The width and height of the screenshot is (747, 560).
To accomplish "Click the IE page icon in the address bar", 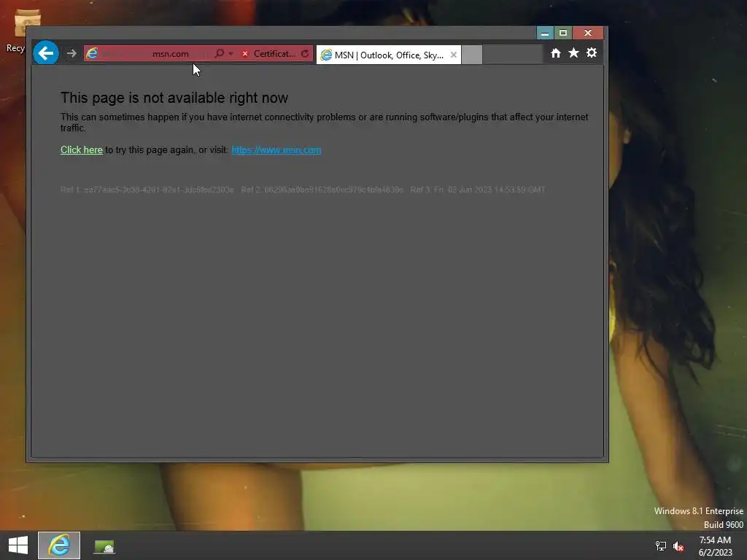I will pos(92,53).
